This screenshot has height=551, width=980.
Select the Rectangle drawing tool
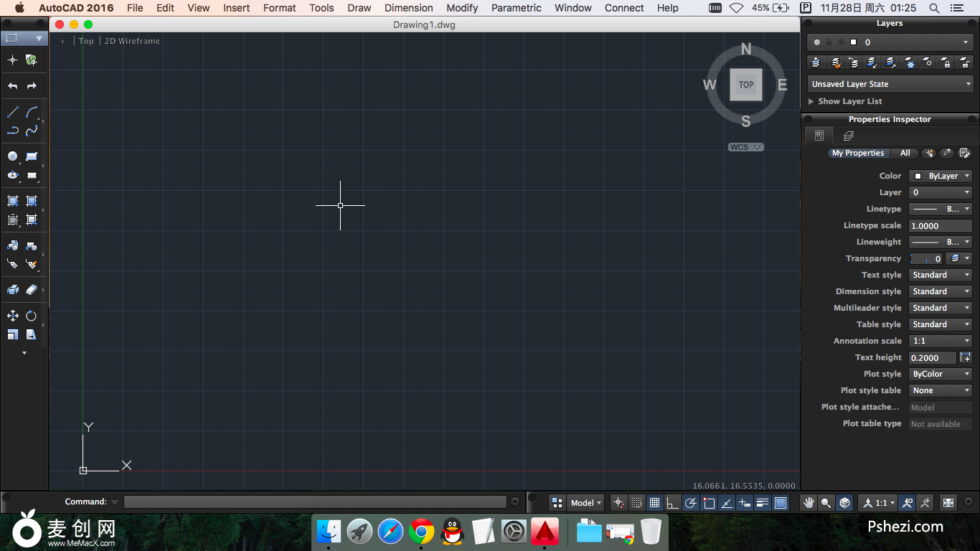point(32,156)
